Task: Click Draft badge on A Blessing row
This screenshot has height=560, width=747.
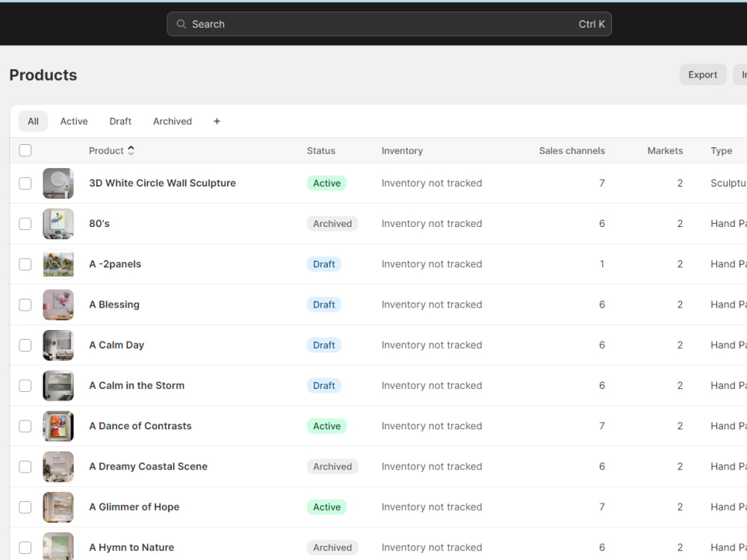Action: (x=324, y=305)
